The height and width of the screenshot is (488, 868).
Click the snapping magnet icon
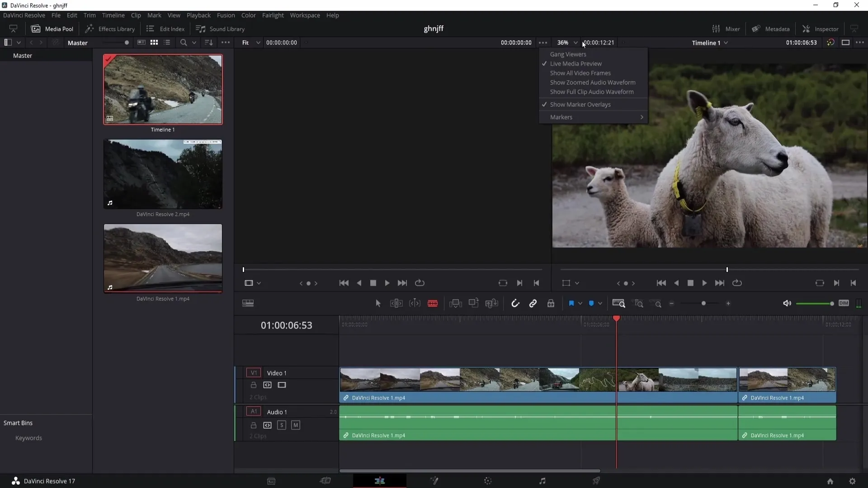tap(514, 304)
